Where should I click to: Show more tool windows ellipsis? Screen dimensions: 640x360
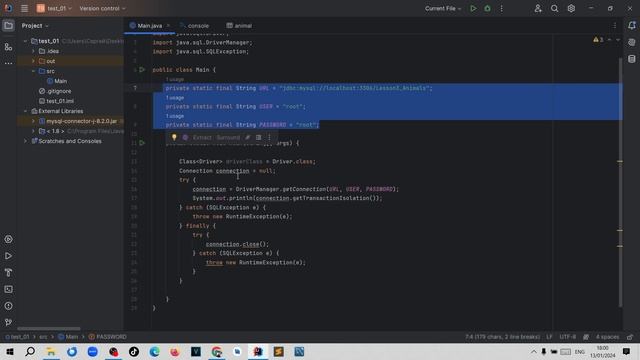click(8, 63)
